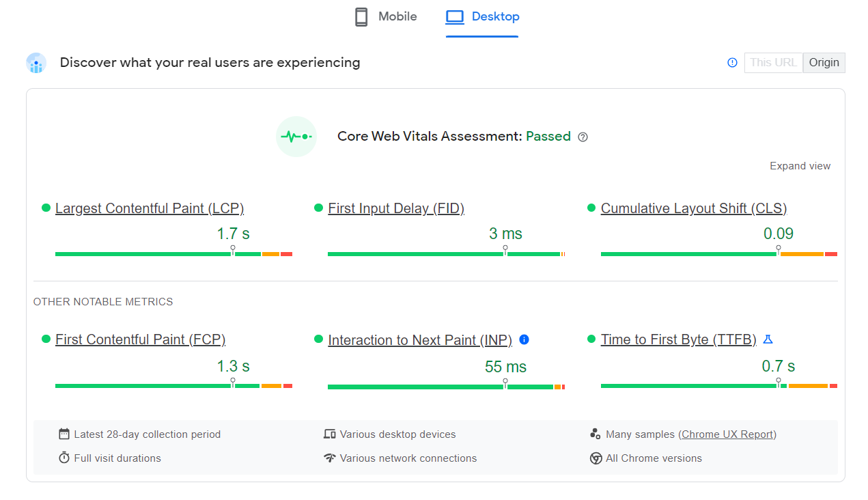Image resolution: width=868 pixels, height=500 pixels.
Task: Click the calendar icon for collection period
Action: click(64, 434)
